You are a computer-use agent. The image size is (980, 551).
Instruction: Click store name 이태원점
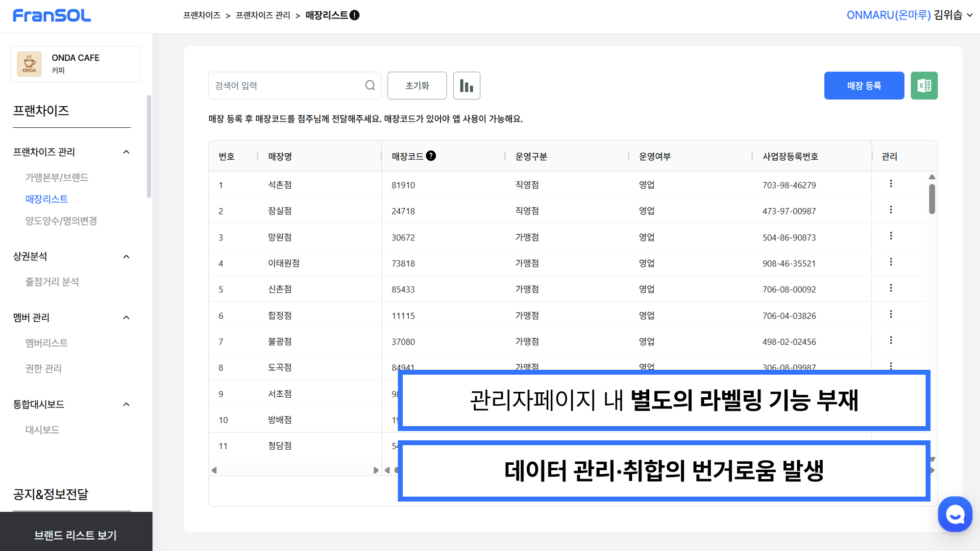tap(284, 263)
